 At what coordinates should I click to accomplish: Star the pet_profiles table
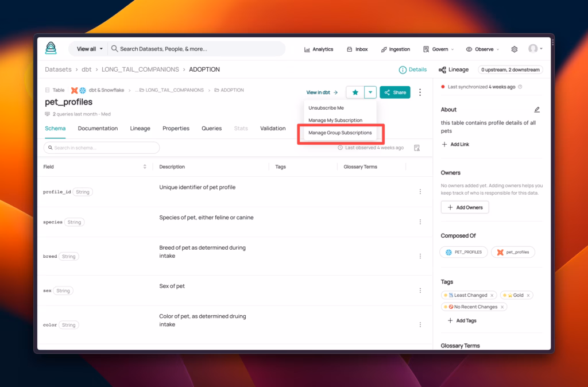click(355, 92)
